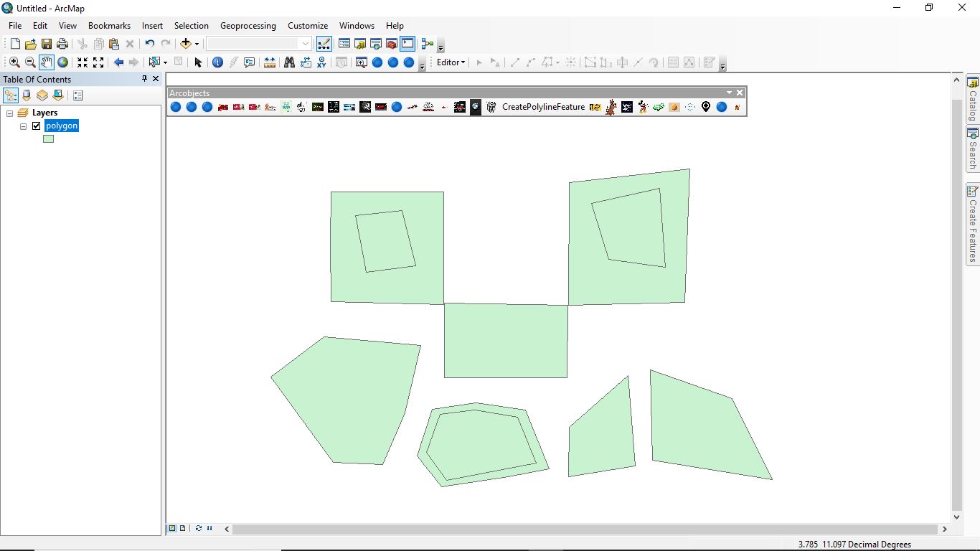Select the Zoom Out tool
The height and width of the screenshot is (551, 980).
[x=30, y=62]
